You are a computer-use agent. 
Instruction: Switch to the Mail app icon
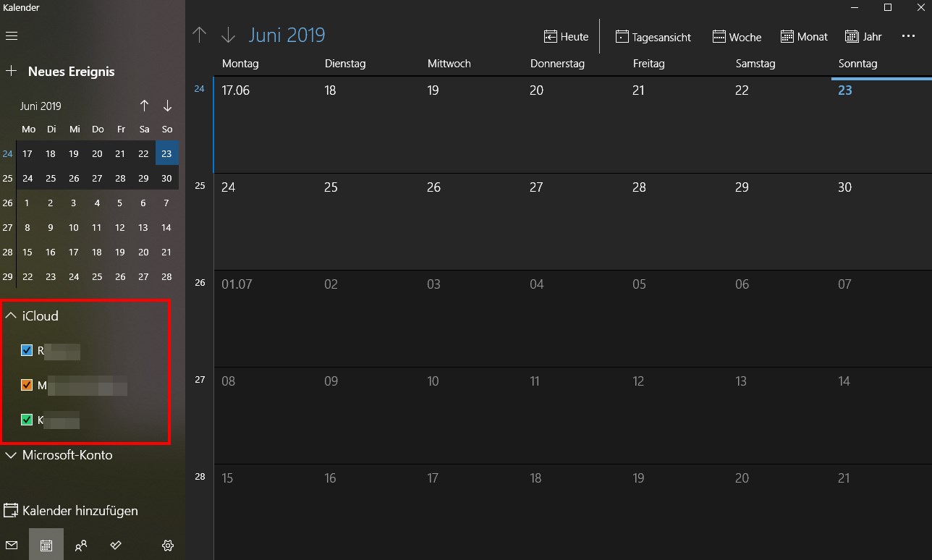11,546
